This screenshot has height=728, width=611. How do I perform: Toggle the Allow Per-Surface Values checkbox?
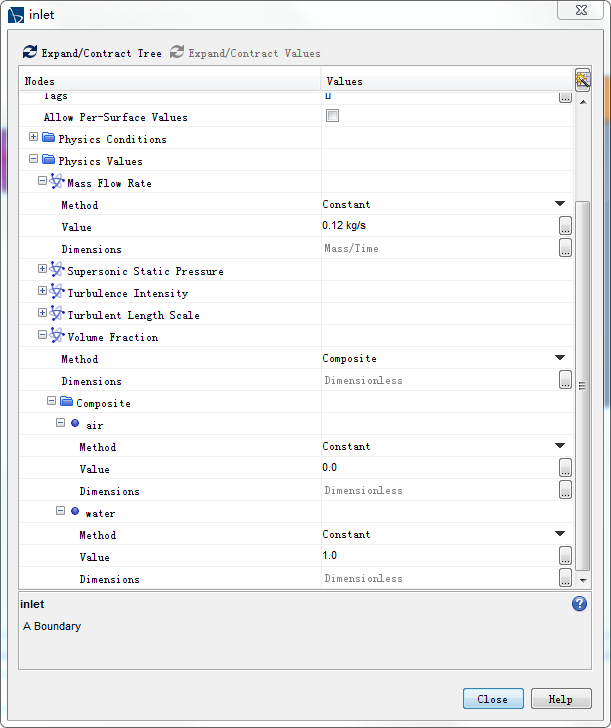(x=332, y=117)
